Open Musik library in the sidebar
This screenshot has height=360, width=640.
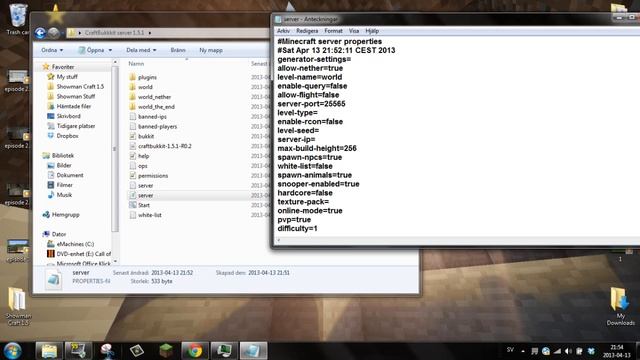pyautogui.click(x=64, y=195)
